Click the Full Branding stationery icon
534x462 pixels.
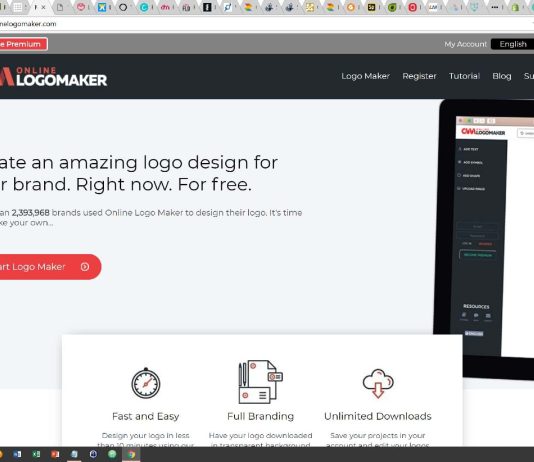click(x=261, y=382)
